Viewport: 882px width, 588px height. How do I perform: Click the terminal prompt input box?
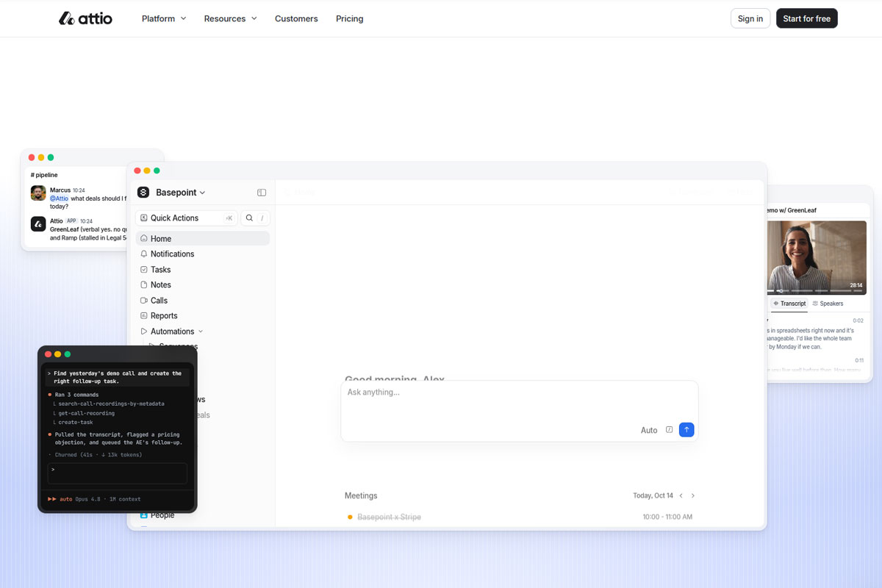[x=117, y=473]
